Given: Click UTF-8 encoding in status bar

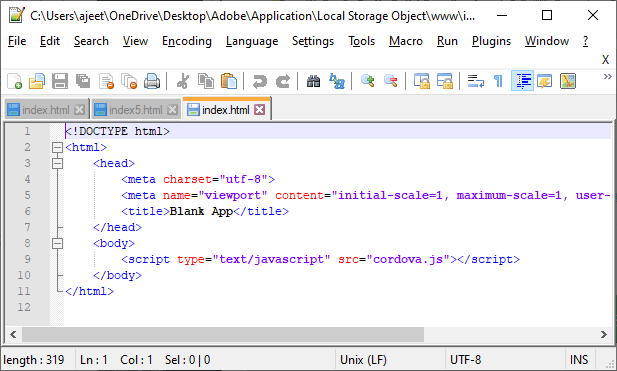Looking at the screenshot, I should (466, 360).
